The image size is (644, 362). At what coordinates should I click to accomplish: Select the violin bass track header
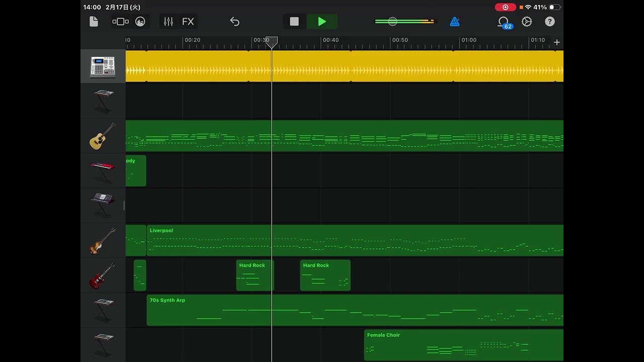click(103, 240)
